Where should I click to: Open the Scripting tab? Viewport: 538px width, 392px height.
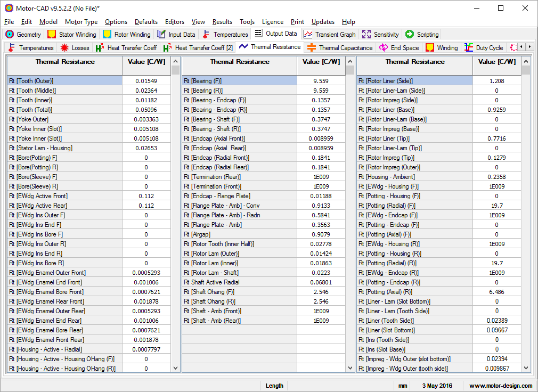pos(422,34)
